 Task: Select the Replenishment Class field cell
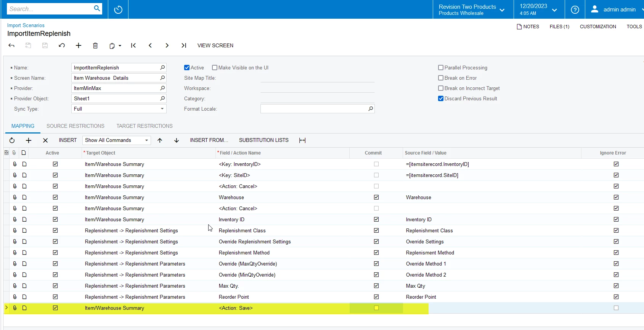click(283, 230)
